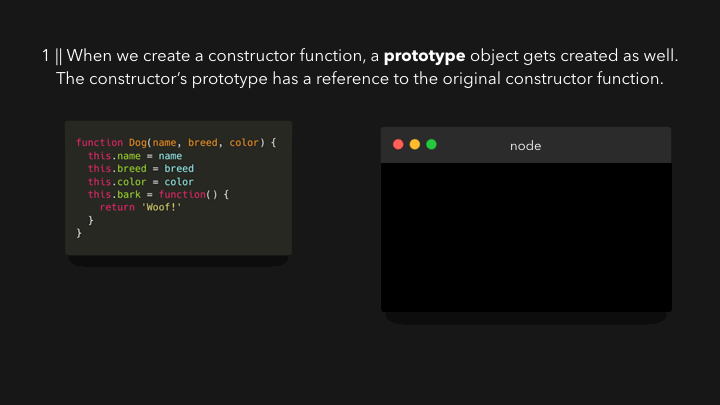Click the return keyword in code
The image size is (720, 405).
tap(117, 208)
